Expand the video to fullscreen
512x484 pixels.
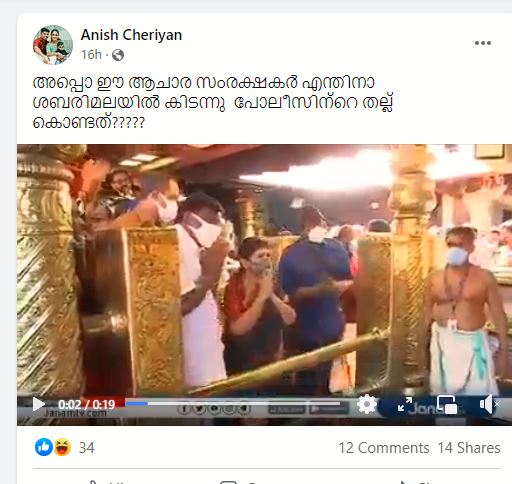(405, 404)
